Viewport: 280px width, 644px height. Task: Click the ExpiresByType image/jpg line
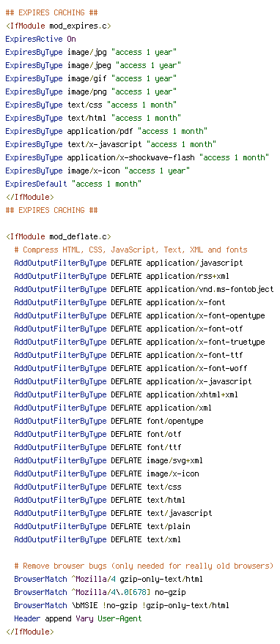pos(91,52)
